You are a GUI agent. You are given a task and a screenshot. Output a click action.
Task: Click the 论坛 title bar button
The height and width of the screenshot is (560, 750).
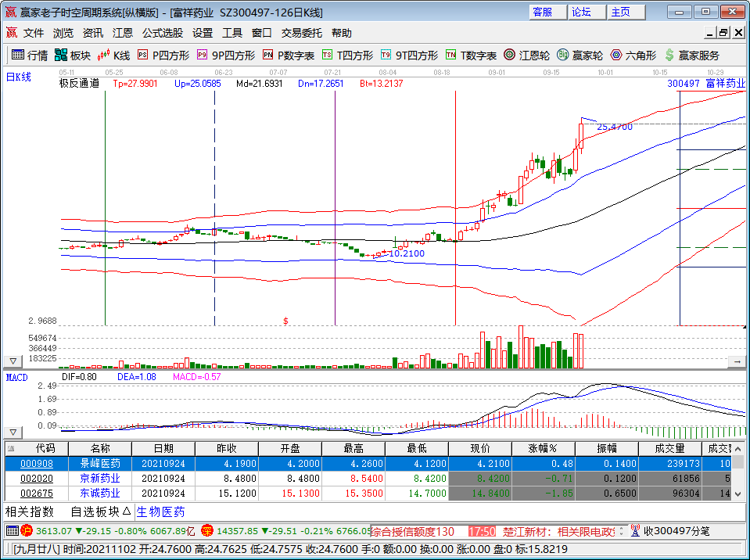587,12
